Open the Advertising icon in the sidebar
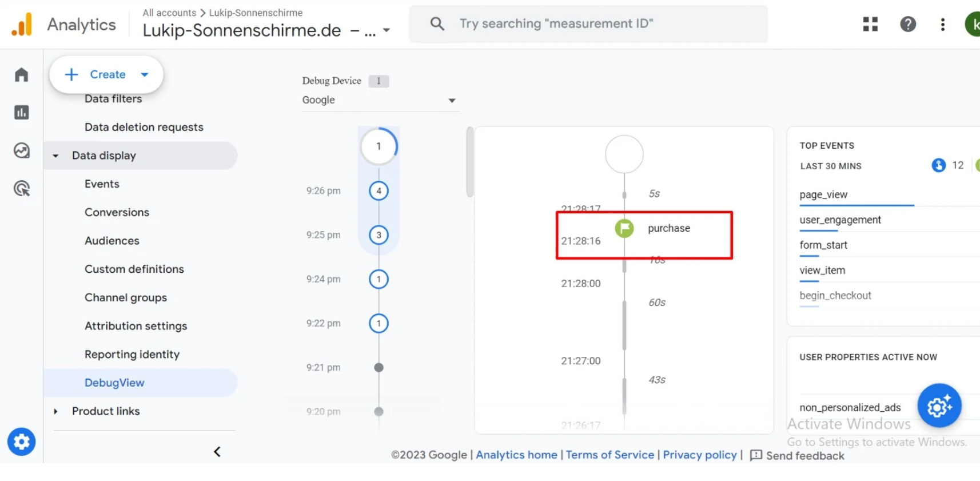 (x=21, y=188)
